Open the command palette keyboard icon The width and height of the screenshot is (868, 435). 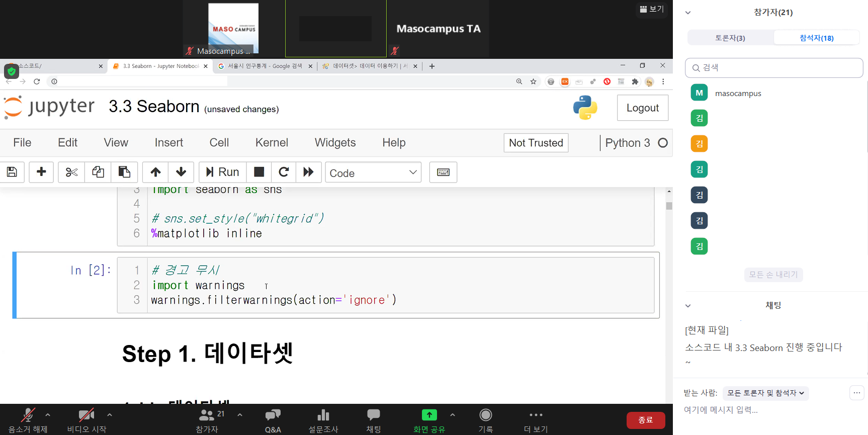click(x=443, y=172)
